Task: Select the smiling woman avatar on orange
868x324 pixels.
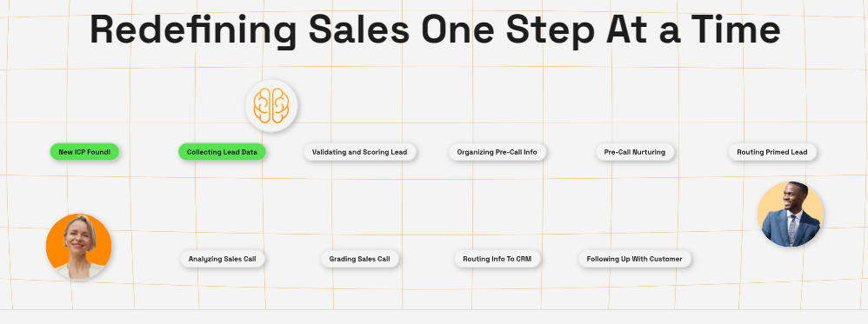Action: [78, 247]
